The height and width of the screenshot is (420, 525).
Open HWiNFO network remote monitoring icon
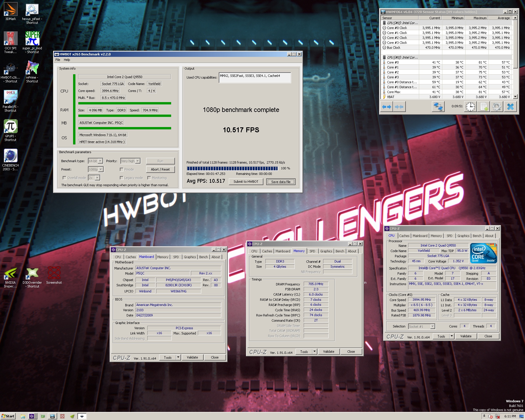[438, 107]
